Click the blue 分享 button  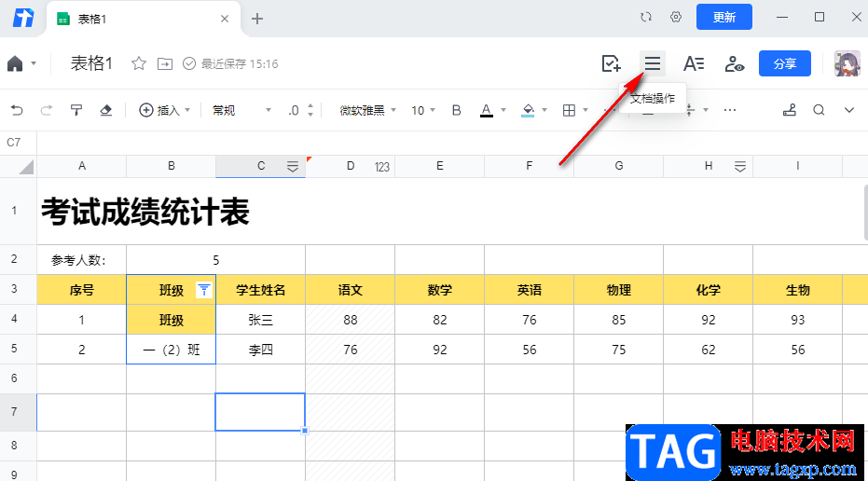(x=784, y=63)
